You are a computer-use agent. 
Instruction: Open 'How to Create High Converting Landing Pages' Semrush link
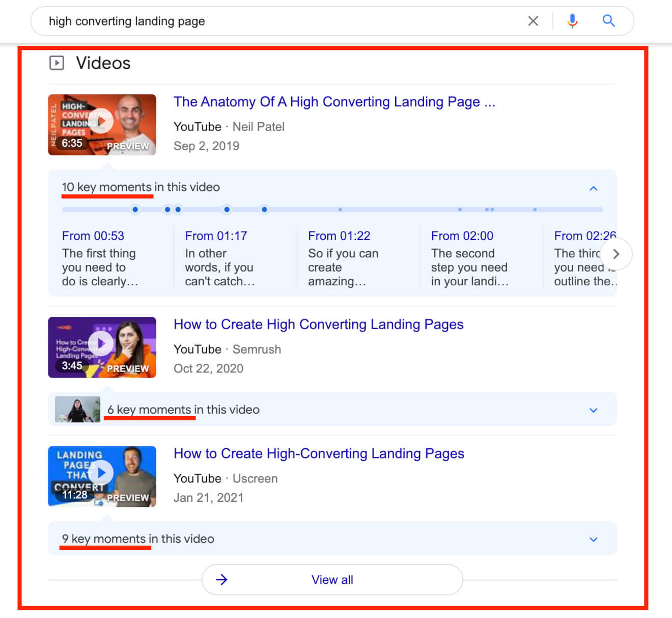319,325
